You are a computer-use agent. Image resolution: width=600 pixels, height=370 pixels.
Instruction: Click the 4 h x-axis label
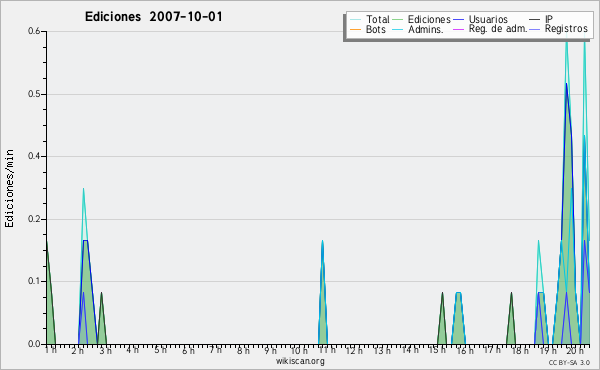click(x=132, y=349)
